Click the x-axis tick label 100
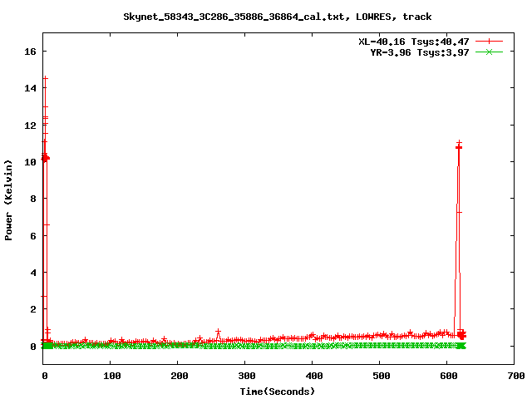 pos(111,376)
